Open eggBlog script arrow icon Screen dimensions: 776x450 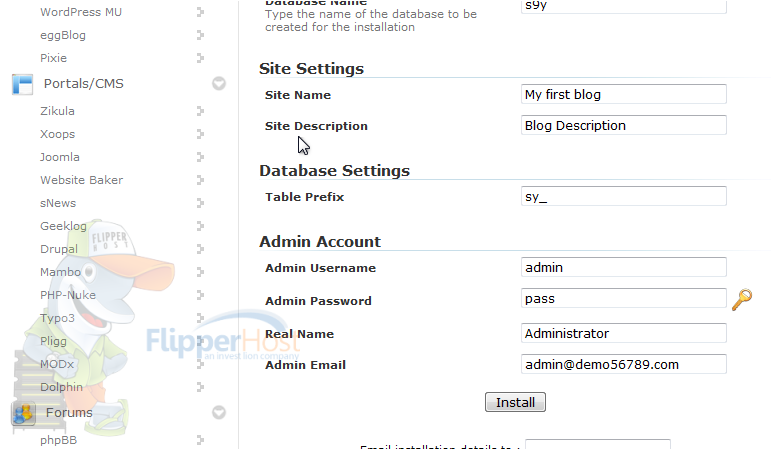[200, 35]
